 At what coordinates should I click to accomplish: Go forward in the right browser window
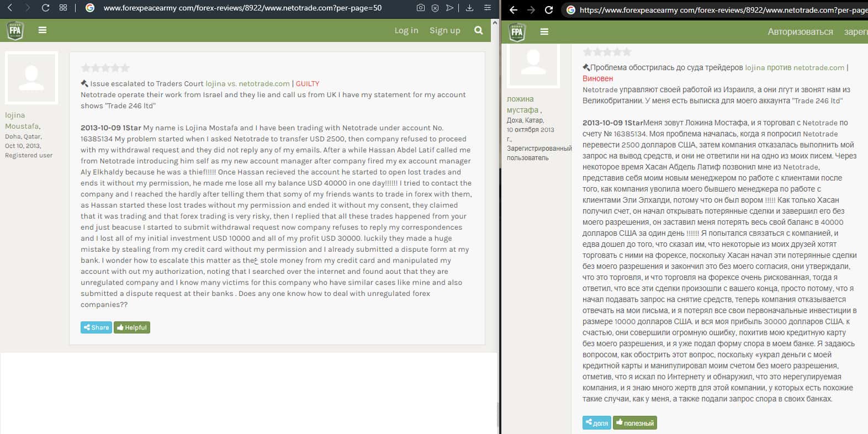pyautogui.click(x=531, y=10)
